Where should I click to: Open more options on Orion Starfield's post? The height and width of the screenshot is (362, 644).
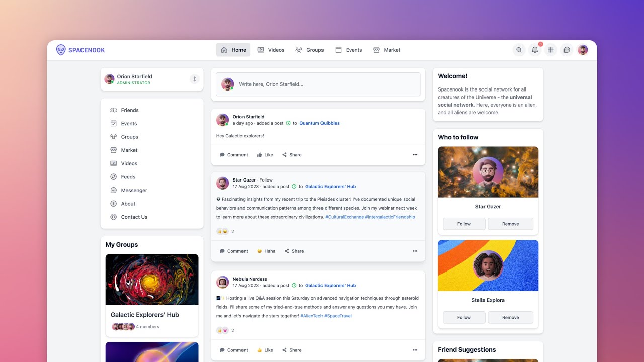coord(415,155)
